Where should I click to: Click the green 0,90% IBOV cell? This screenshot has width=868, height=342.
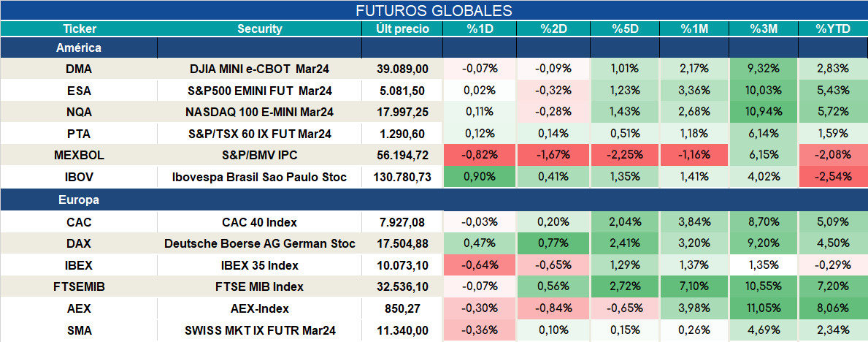pyautogui.click(x=479, y=178)
